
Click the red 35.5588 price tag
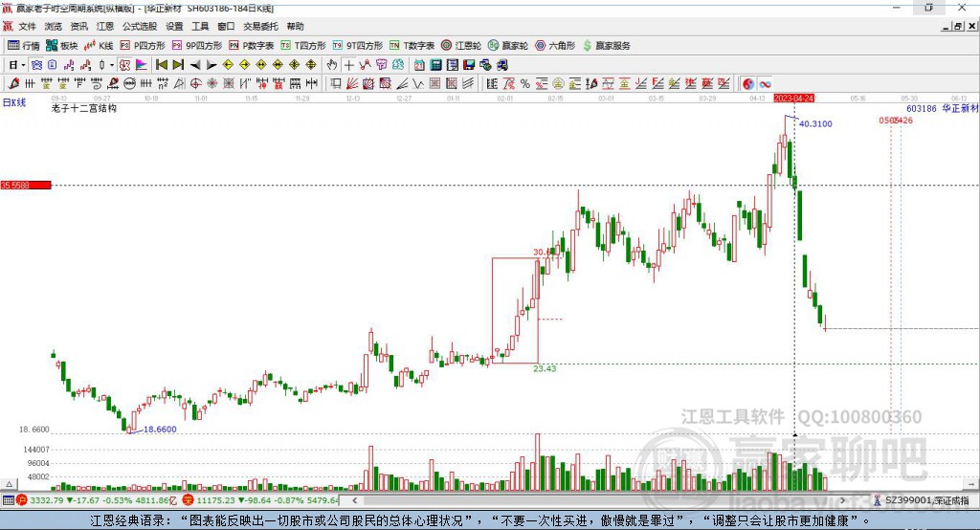click(26, 185)
